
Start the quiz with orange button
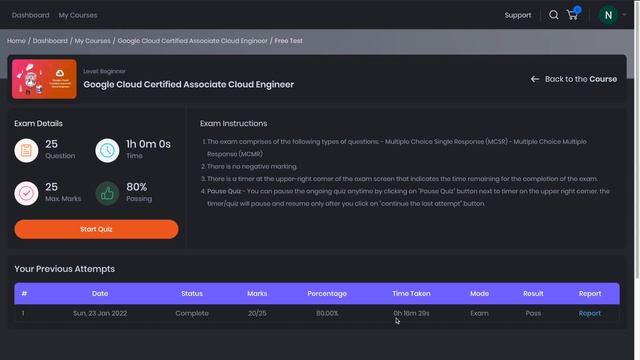point(96,229)
